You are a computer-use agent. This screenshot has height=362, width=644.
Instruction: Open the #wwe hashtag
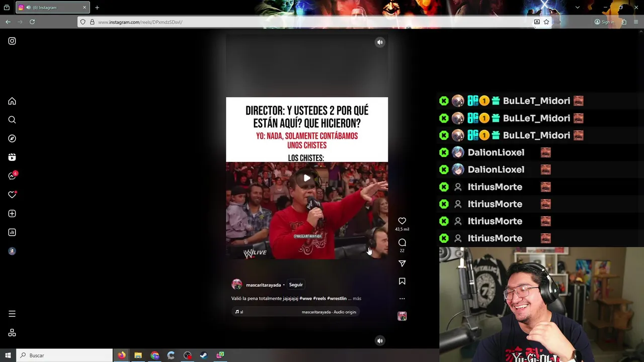pos(305,299)
